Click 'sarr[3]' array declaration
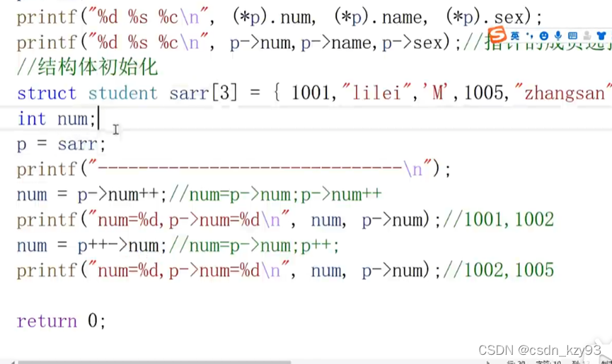This screenshot has width=612, height=364. coord(203,93)
